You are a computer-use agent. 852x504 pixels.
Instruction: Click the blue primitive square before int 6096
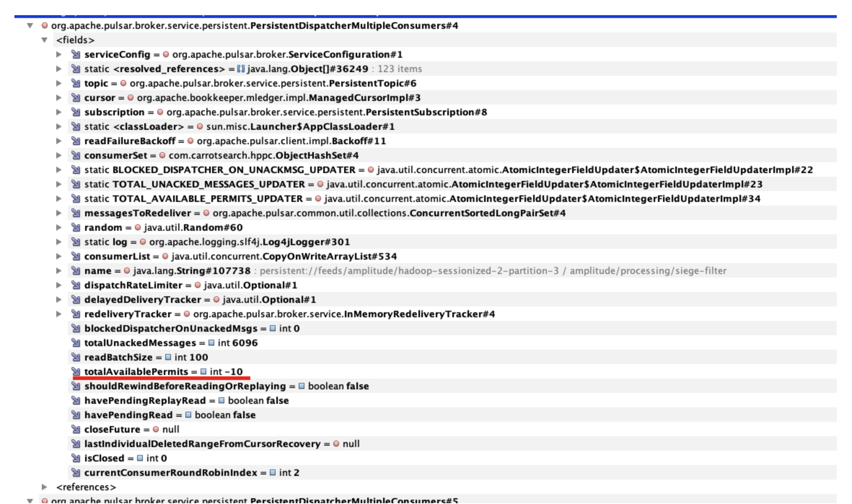pos(211,343)
